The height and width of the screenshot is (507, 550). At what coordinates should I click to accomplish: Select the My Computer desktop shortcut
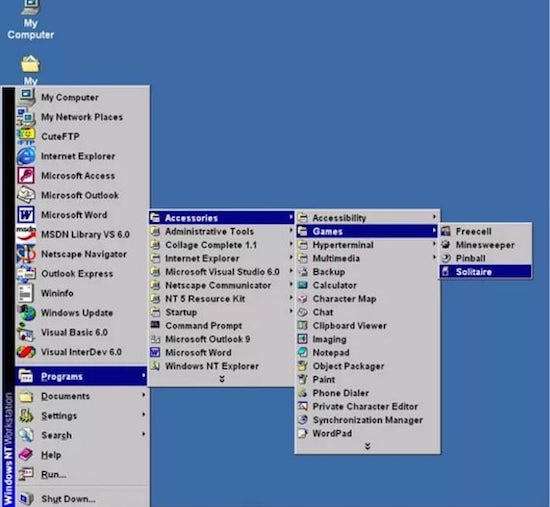(31, 20)
